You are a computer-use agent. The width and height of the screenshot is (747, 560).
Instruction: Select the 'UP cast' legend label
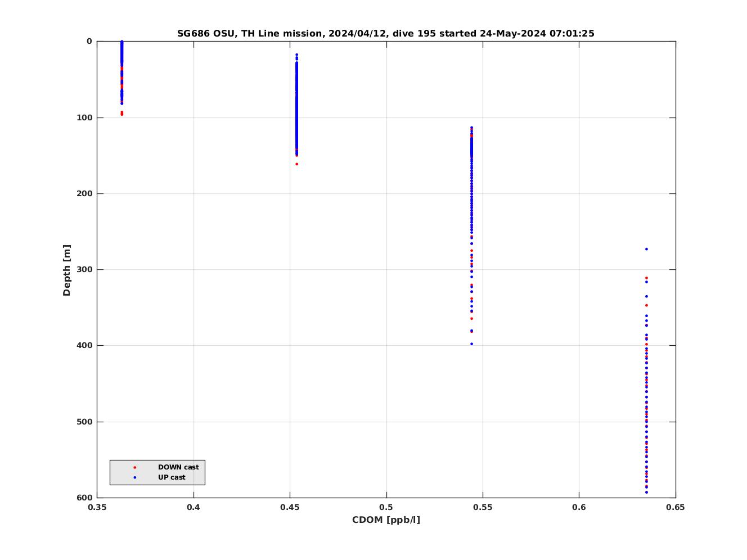pos(172,477)
